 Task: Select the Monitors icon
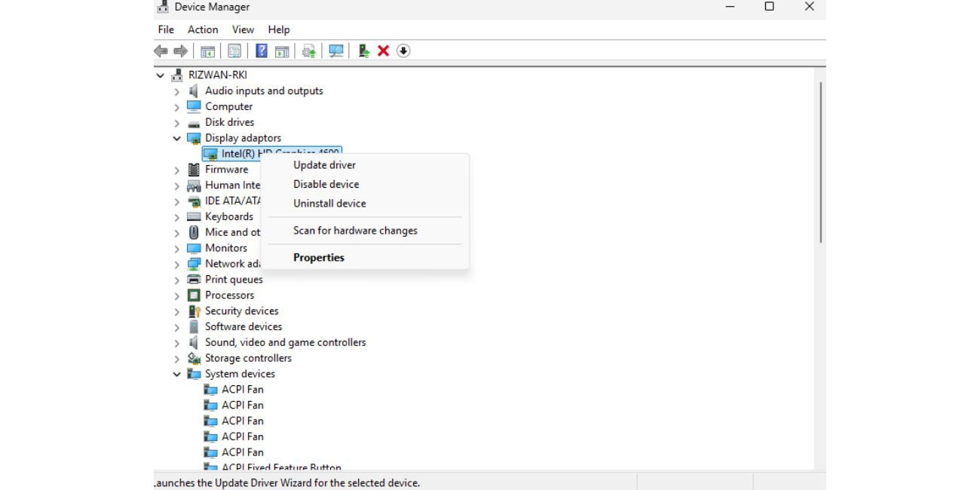point(194,248)
